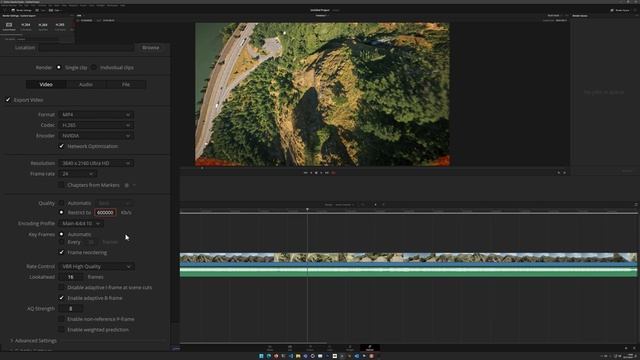
Task: Toggle the Render Queue panel button
Action: tap(620, 10)
